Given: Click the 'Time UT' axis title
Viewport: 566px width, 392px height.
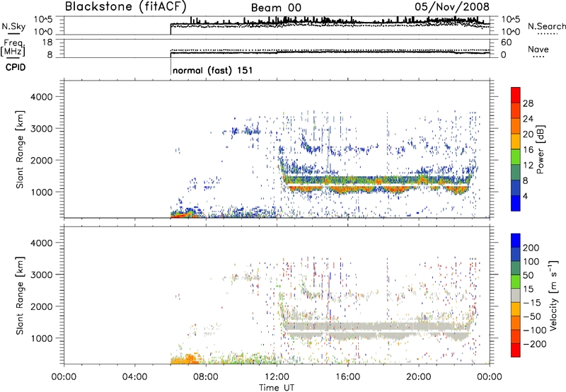Looking at the screenshot, I should (277, 387).
